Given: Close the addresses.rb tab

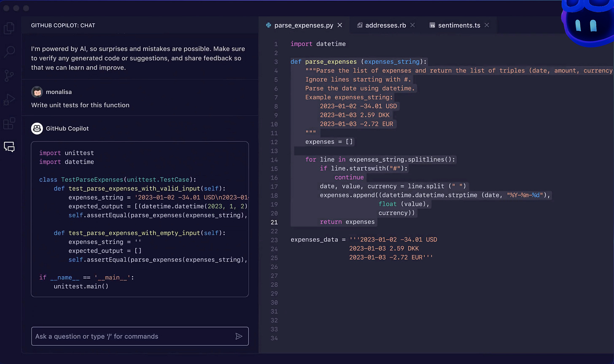Looking at the screenshot, I should [412, 25].
